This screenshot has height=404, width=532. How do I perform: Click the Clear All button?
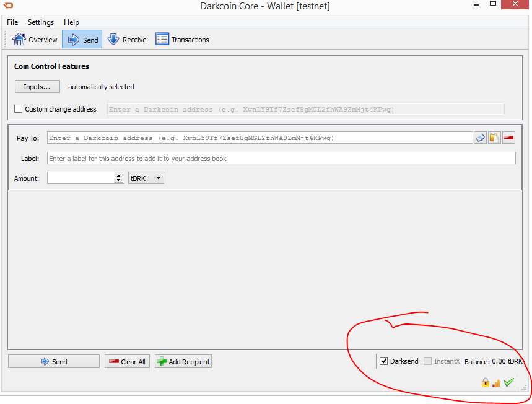pyautogui.click(x=127, y=362)
